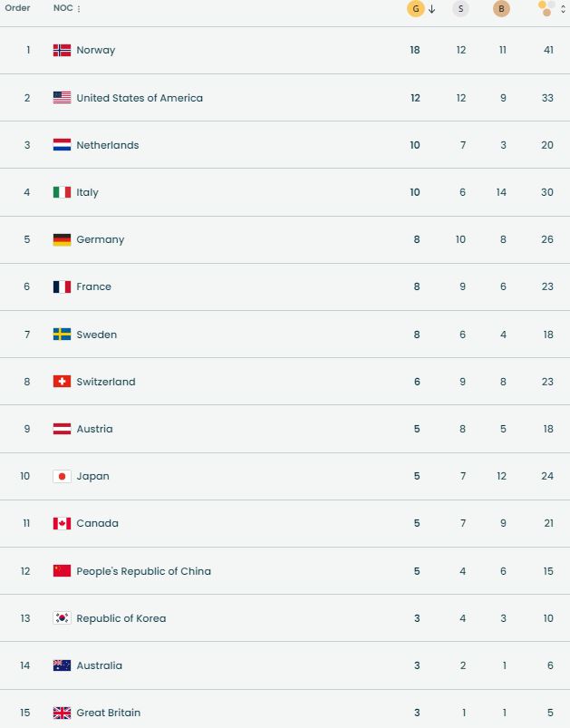Click the Gold medal column icon
570x728 pixels.
(416, 9)
